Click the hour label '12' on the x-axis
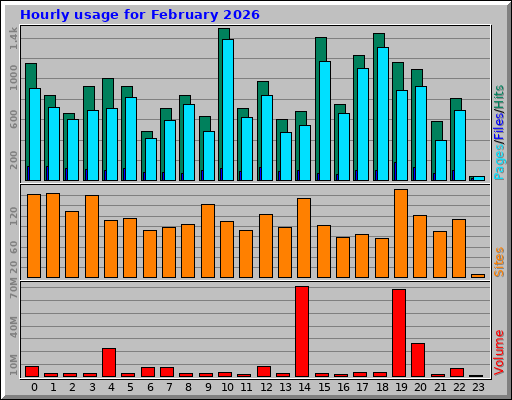The height and width of the screenshot is (400, 512). (x=267, y=387)
